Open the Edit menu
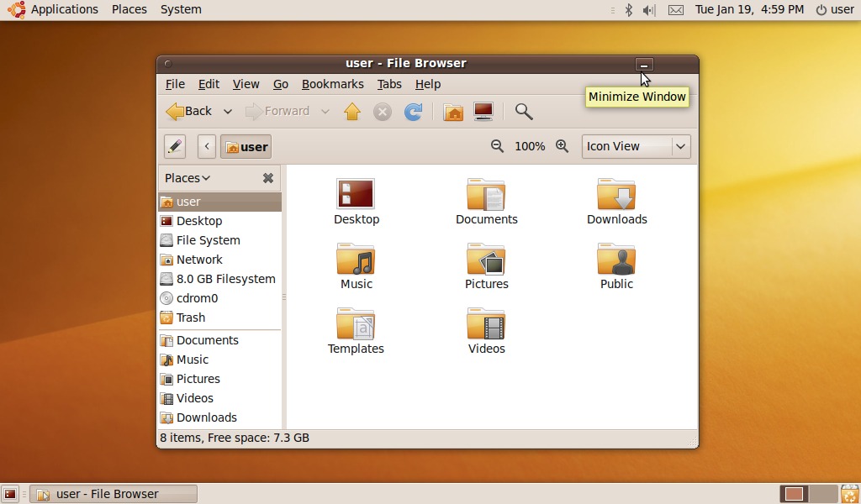 click(x=209, y=84)
